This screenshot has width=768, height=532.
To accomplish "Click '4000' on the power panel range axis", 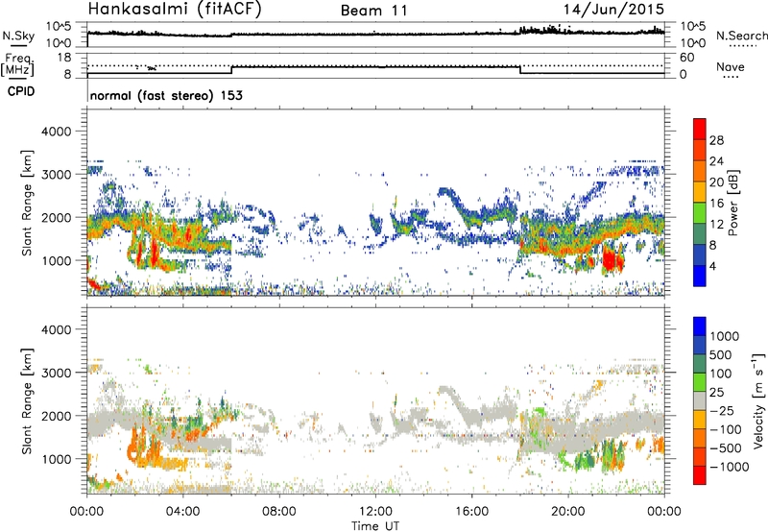I will 56,132.
